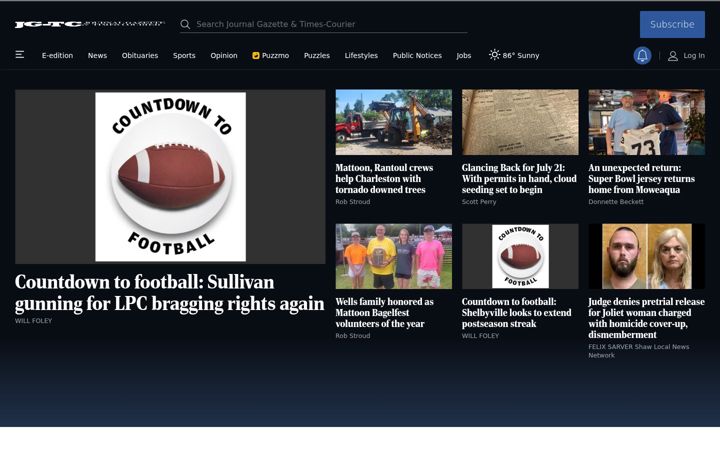Click the search magnifier icon
720x450 pixels.
point(185,24)
